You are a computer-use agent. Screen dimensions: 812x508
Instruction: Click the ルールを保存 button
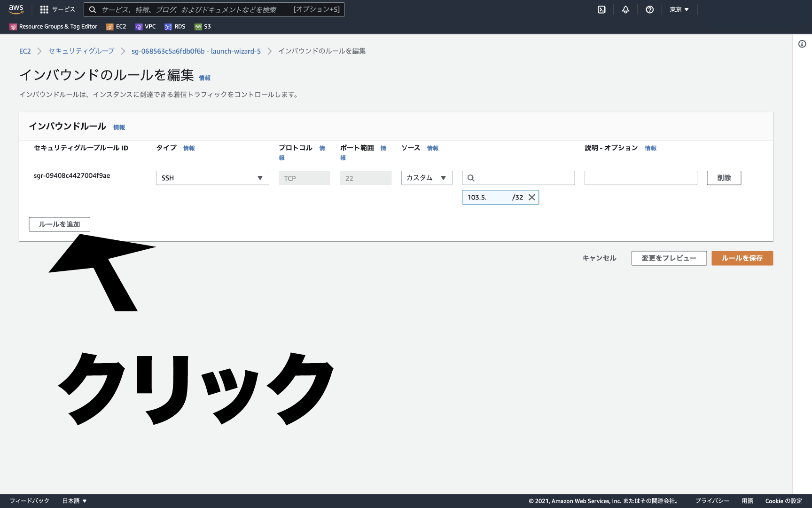click(742, 258)
